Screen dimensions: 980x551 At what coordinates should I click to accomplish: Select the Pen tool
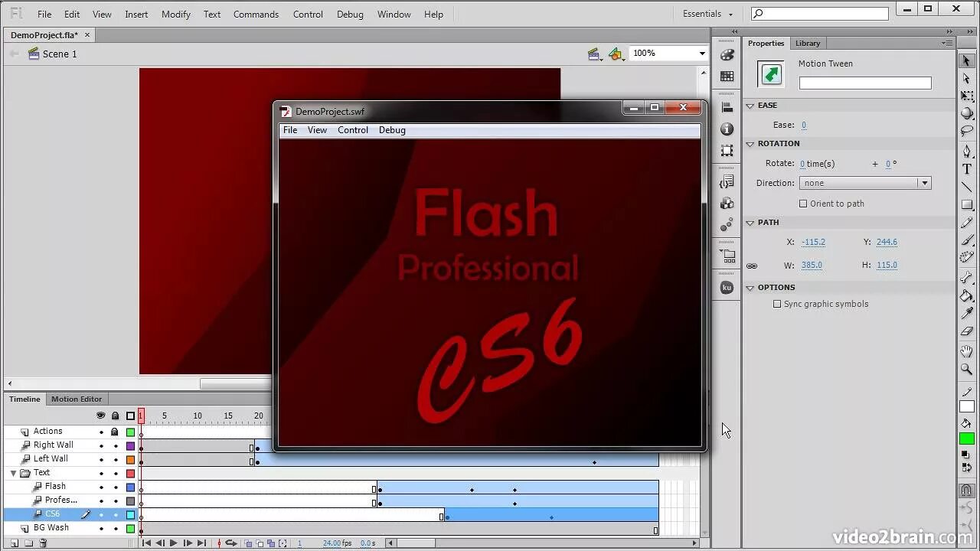tap(966, 152)
